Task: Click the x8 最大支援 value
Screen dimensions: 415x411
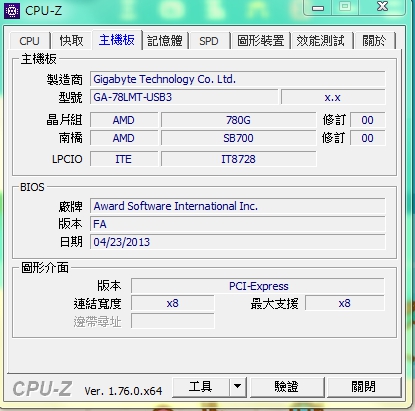Action: (345, 303)
